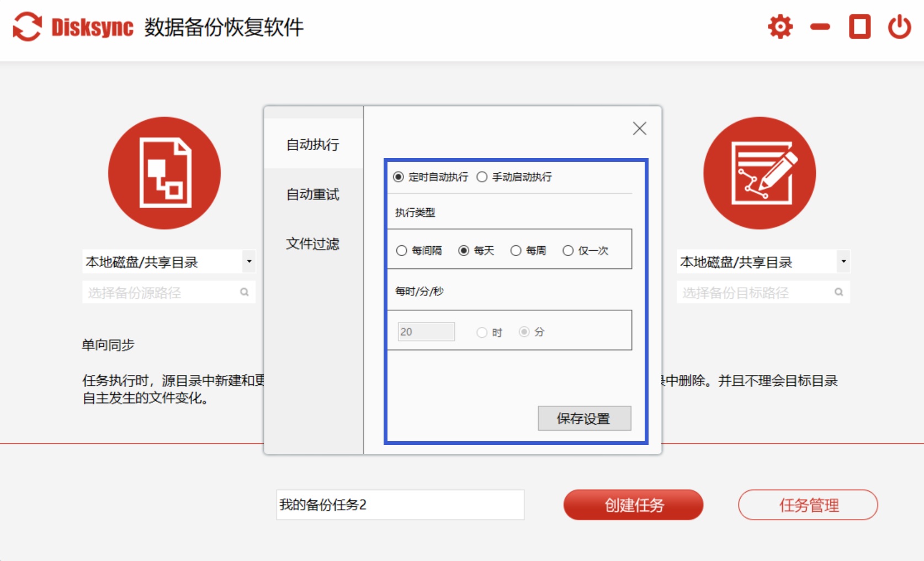The width and height of the screenshot is (924, 561).
Task: Choose 仅一次 execution type
Action: pyautogui.click(x=568, y=251)
